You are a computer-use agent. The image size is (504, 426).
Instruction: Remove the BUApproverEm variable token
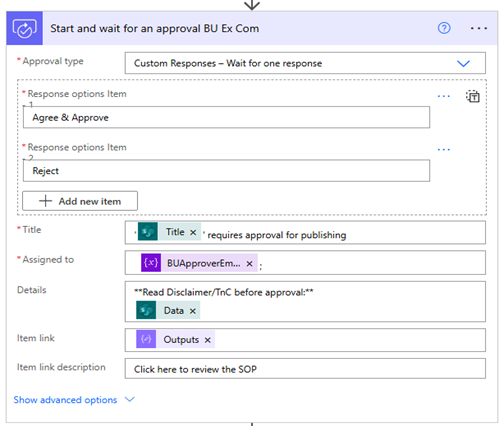249,264
